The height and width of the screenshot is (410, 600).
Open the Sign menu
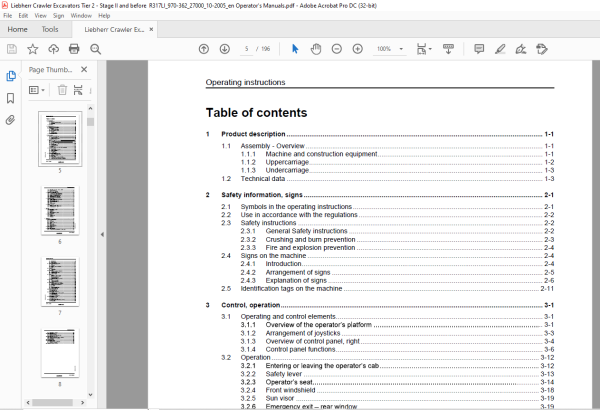[x=58, y=16]
